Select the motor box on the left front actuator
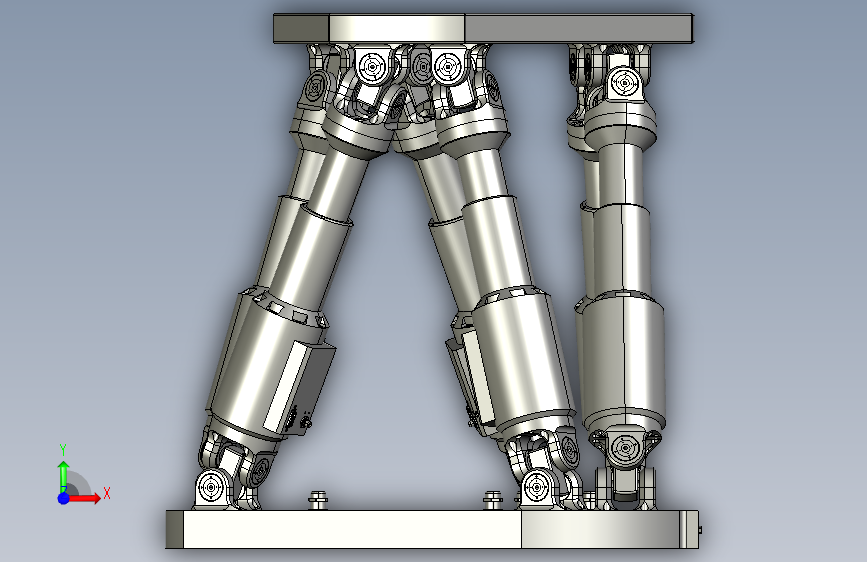The height and width of the screenshot is (562, 867). 300,387
